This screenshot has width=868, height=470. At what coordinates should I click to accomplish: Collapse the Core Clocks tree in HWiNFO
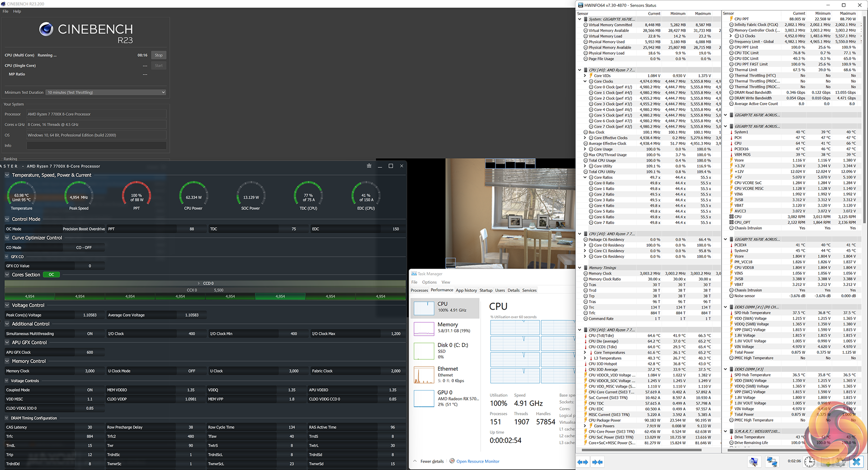(585, 81)
